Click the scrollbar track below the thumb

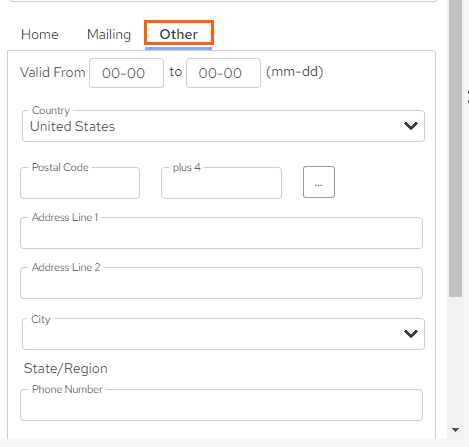[455, 360]
